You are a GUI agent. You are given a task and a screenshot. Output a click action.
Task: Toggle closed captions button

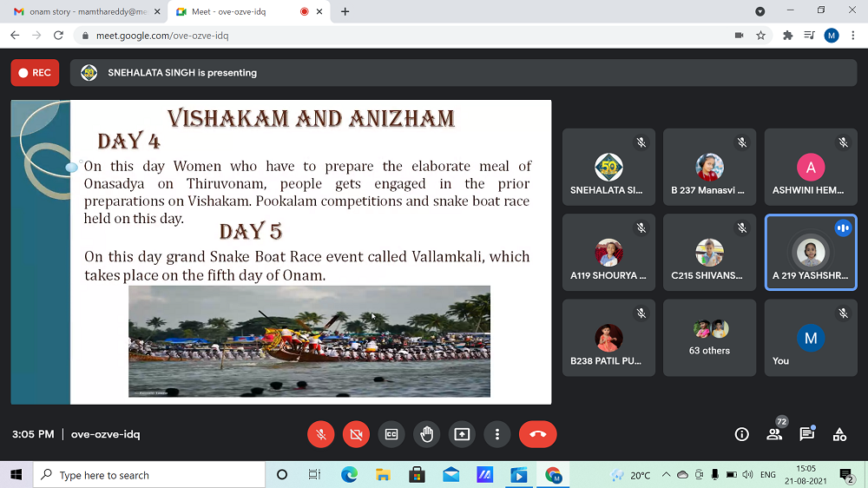[x=391, y=434]
